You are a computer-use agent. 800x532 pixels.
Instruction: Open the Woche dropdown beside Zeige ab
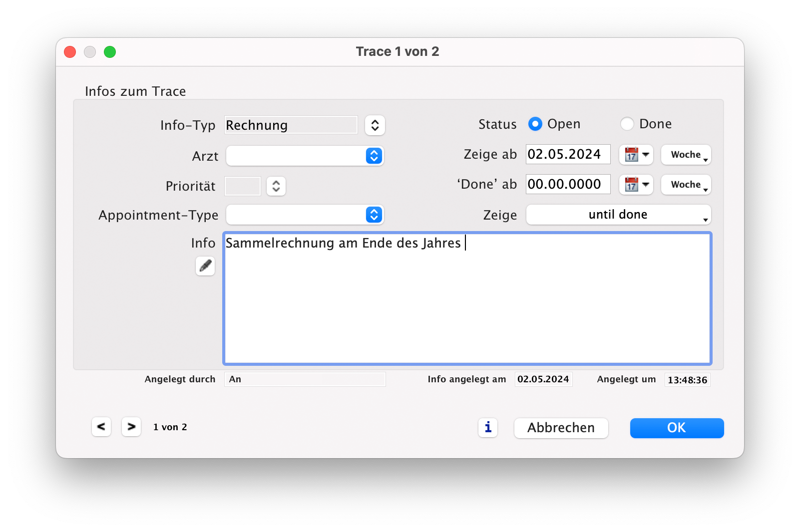click(x=686, y=155)
